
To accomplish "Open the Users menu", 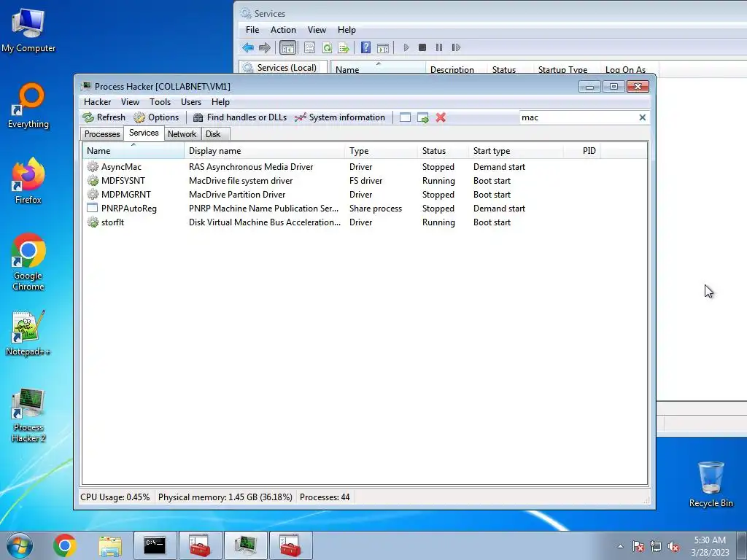I will click(x=191, y=102).
